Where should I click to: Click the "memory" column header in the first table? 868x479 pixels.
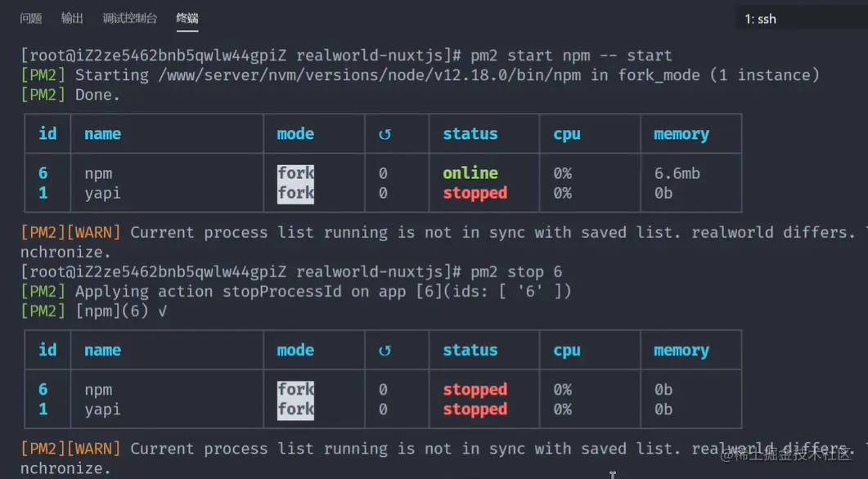(x=681, y=135)
